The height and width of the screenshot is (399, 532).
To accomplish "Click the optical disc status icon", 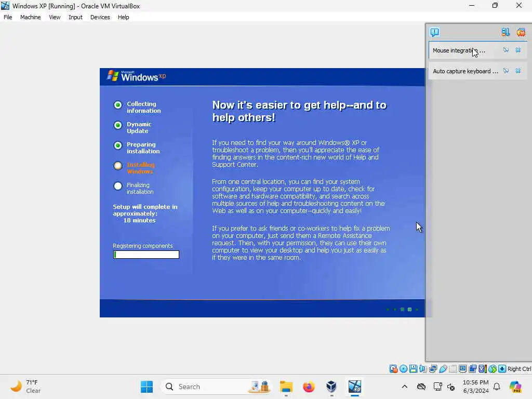I will (403, 369).
